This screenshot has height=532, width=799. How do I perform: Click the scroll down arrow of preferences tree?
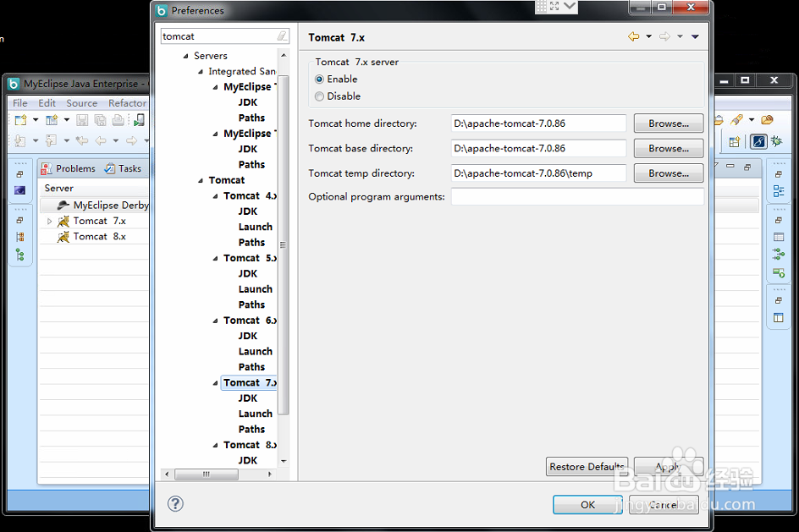(284, 461)
